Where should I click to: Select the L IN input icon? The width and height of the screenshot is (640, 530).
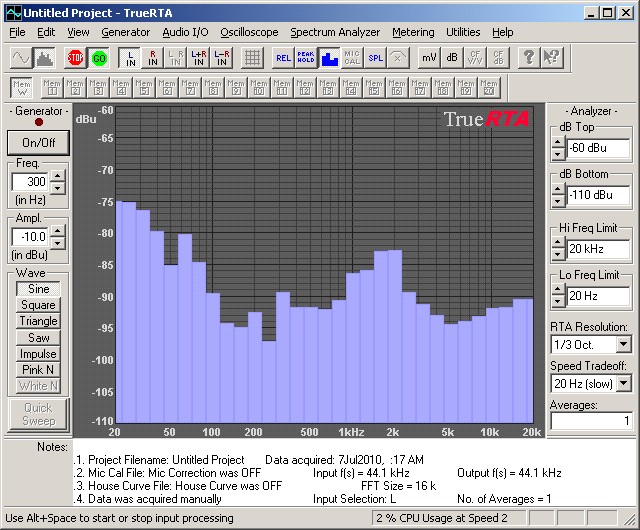point(129,57)
